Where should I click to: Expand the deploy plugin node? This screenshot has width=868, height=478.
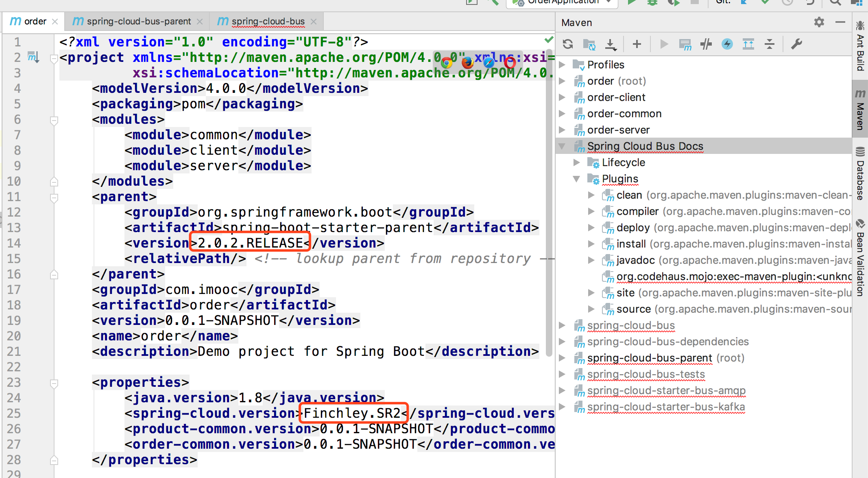pyautogui.click(x=591, y=227)
